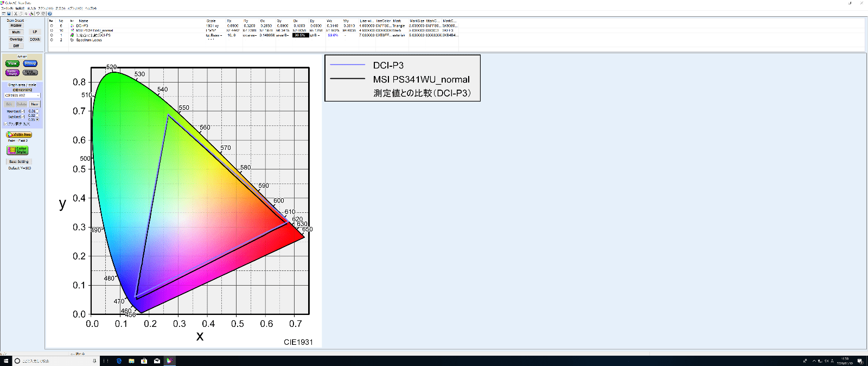Open the File menu in the menu bar
Image resolution: width=868 pixels, height=366 pixels.
[8, 9]
